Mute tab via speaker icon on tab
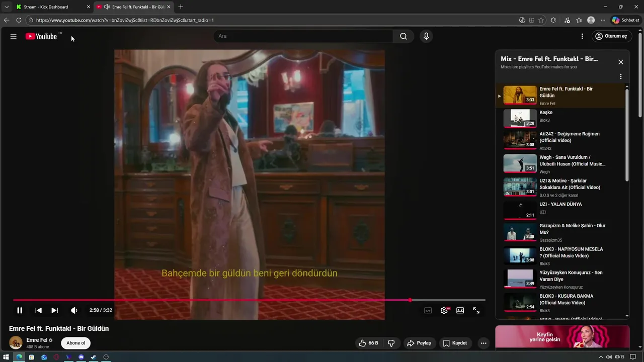The height and width of the screenshot is (362, 644). 107,7
